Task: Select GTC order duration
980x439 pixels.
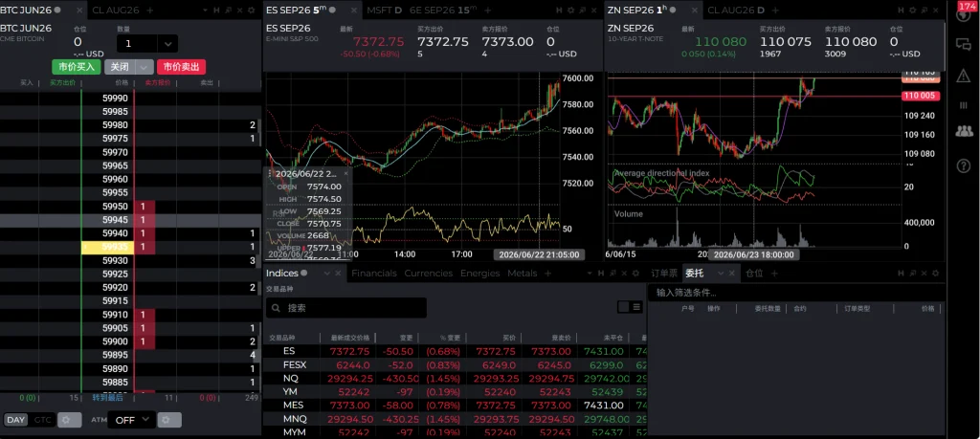Action: coord(42,420)
